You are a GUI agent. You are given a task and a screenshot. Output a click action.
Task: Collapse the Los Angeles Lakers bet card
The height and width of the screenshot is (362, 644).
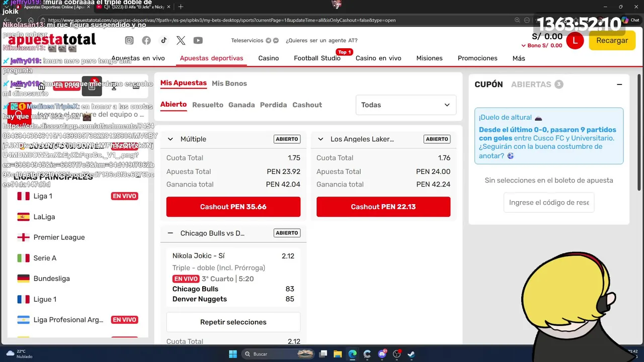click(320, 139)
